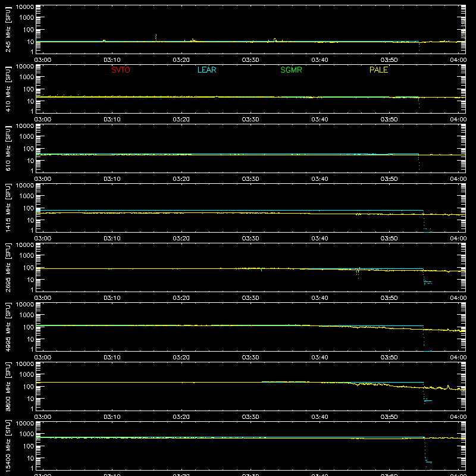Click the 1000 tick in 15400 MHz panel
This screenshot has width=476, height=476.
point(27,434)
